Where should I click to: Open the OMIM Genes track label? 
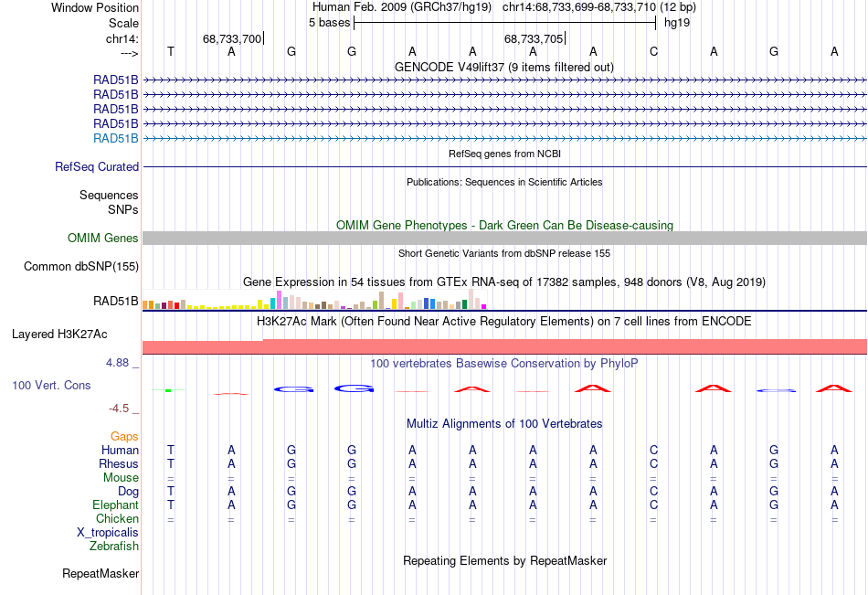click(103, 239)
